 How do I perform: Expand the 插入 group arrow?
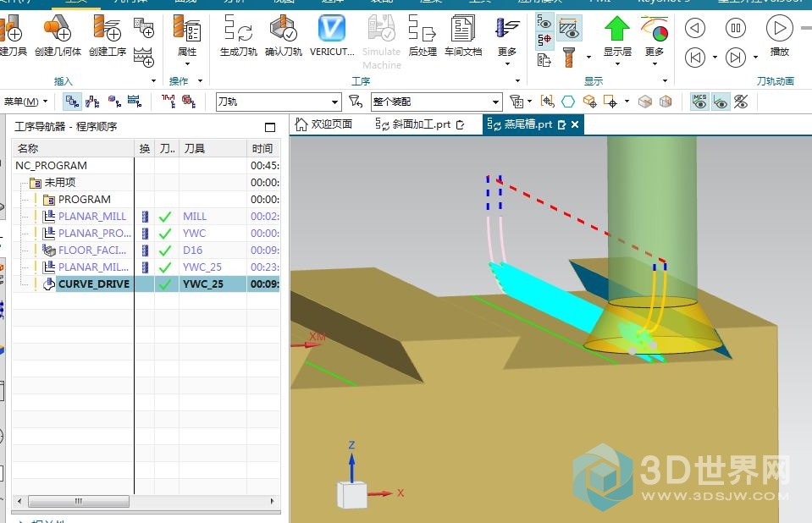click(x=153, y=80)
